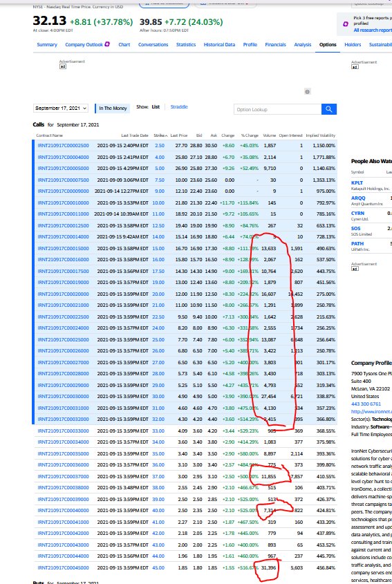Image resolution: width=392 pixels, height=584 pixels.
Task: Click the 33.00 strike price link
Action: click(158, 431)
